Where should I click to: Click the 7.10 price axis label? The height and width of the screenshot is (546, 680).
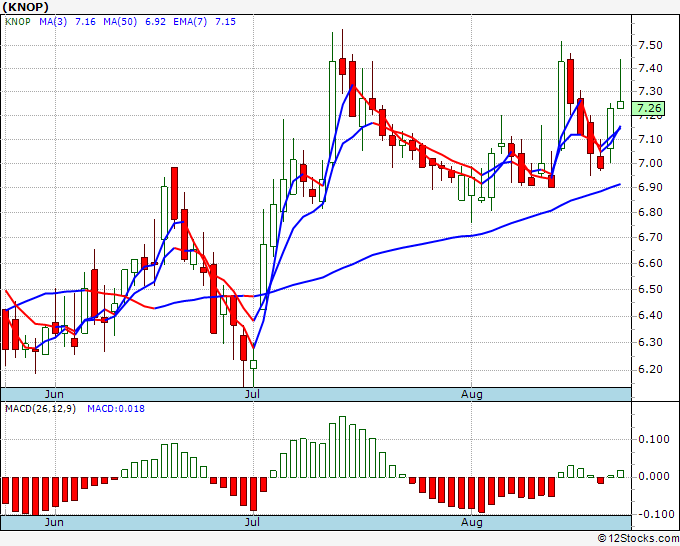point(650,139)
